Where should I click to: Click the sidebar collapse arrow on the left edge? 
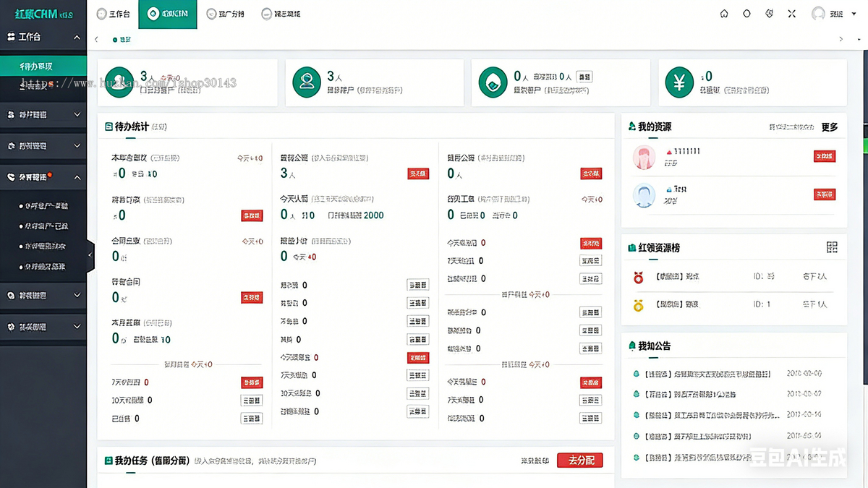(x=90, y=254)
